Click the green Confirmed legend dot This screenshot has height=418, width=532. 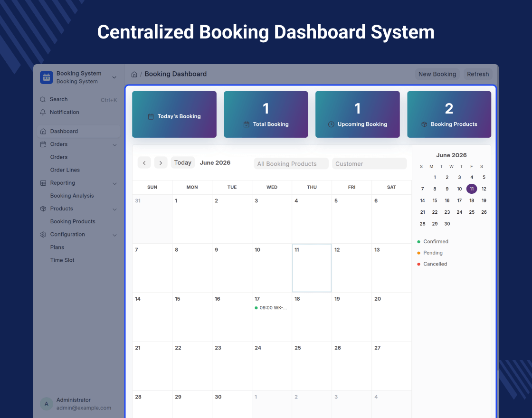(x=418, y=242)
